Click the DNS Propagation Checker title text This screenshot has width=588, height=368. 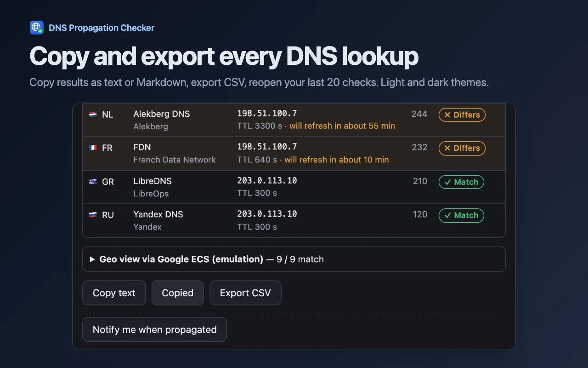click(102, 28)
